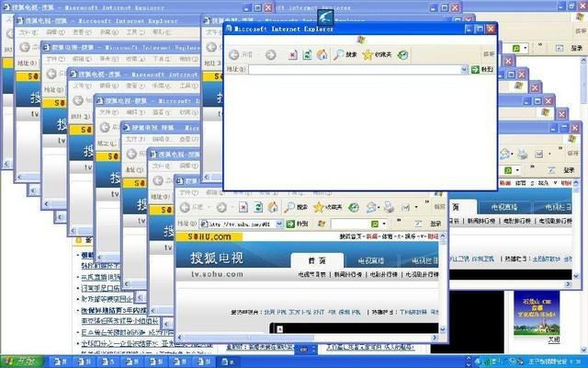Screen dimensions: 588x368
Task: Open Favorites (收藏夹) in blank Internet Explorer window
Action: pyautogui.click(x=378, y=55)
